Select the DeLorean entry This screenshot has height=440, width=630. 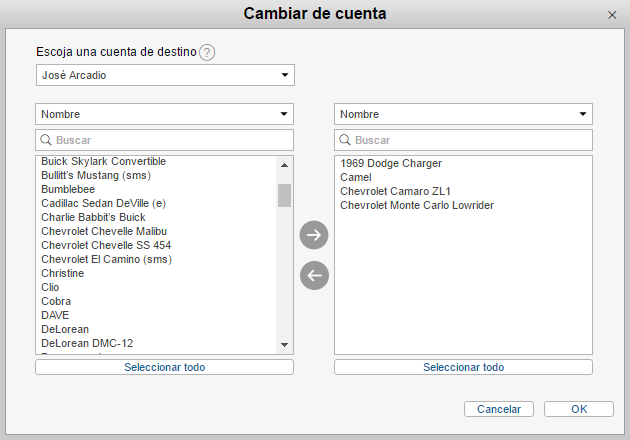65,329
